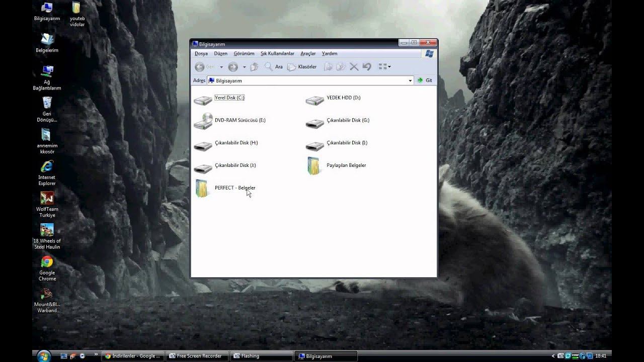The width and height of the screenshot is (644, 362).
Task: Expand hidden system tray icons
Action: coord(553,356)
